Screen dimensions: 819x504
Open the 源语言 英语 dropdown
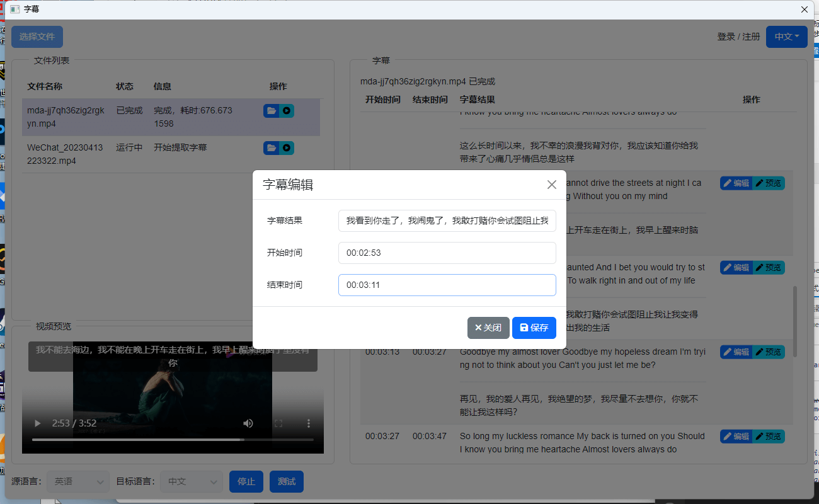(x=77, y=481)
